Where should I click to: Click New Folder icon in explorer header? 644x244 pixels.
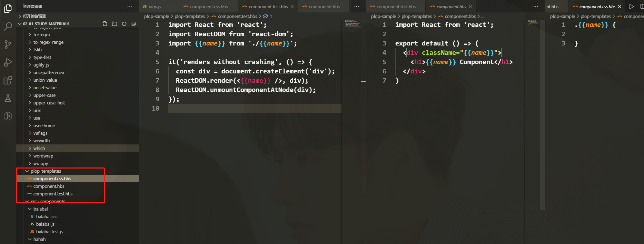[115, 24]
